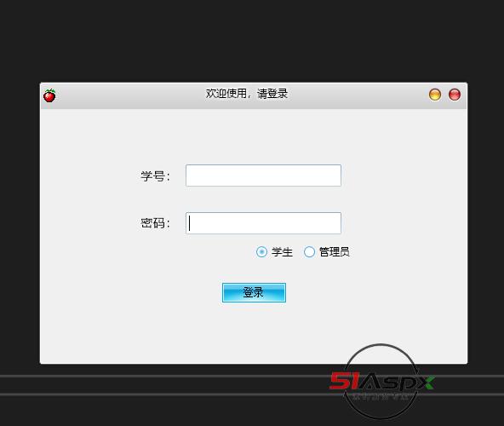Click the blue 登录 button
This screenshot has height=426, width=504.
(x=254, y=292)
